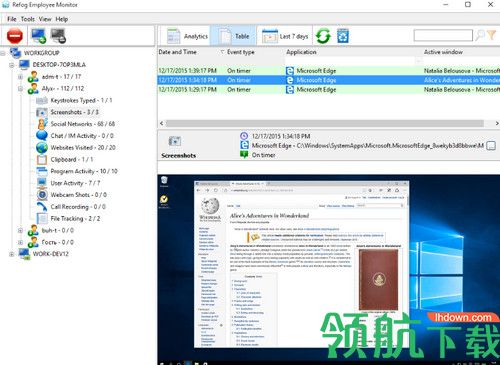Sort by Event type column
The width and height of the screenshot is (500, 365).
tap(241, 52)
